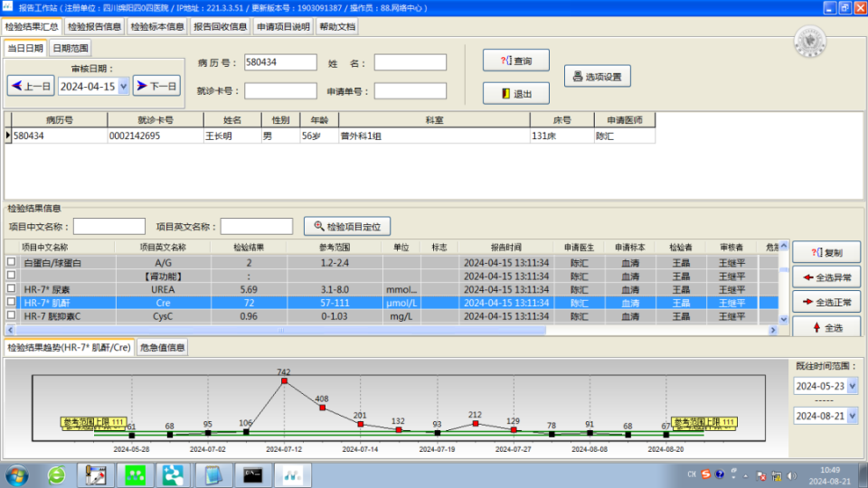Click the 病历号 input field
The height and width of the screenshot is (488, 868).
tap(280, 62)
